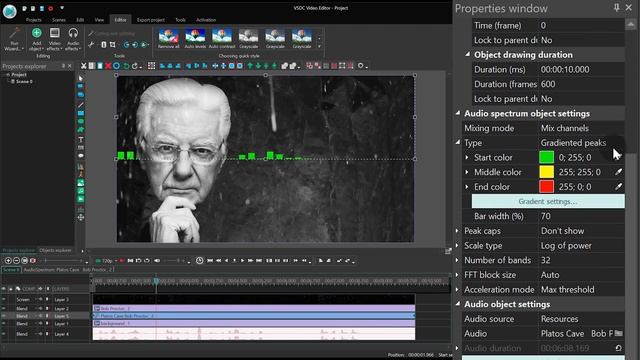Open the View ribbon tab
This screenshot has height=360, width=640.
tap(99, 20)
